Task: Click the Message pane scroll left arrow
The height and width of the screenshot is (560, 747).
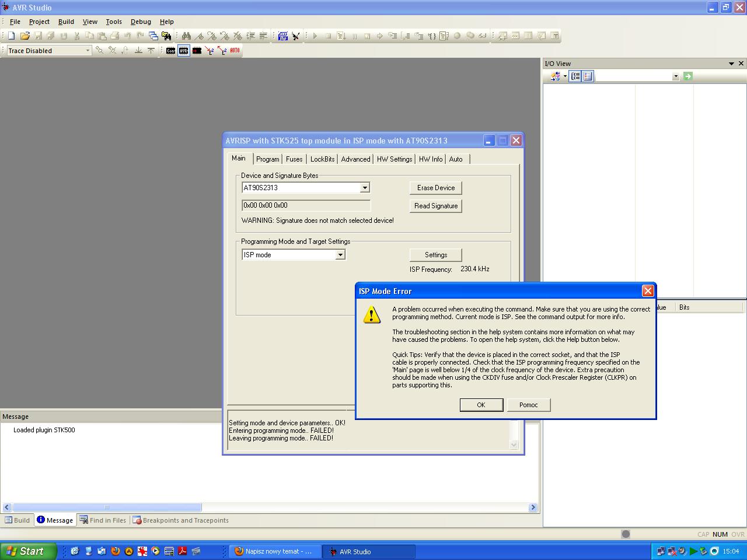Action: pyautogui.click(x=7, y=508)
